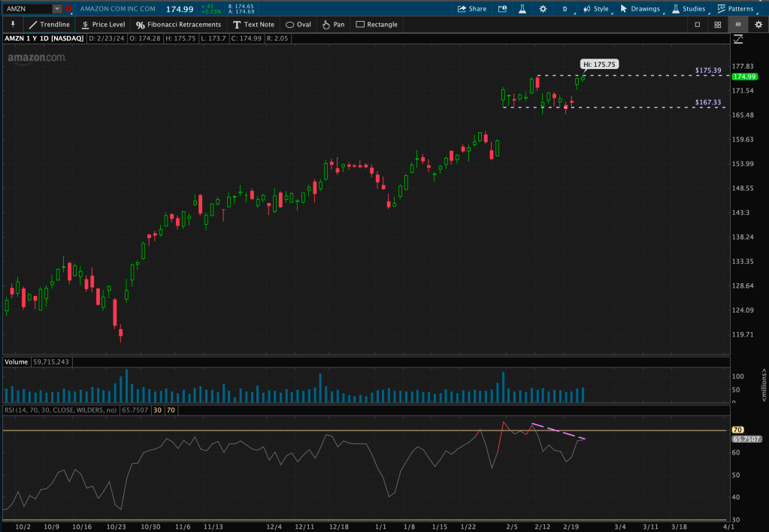This screenshot has width=769, height=532.
Task: Click the pink dashed RSI divergence line
Action: [559, 431]
